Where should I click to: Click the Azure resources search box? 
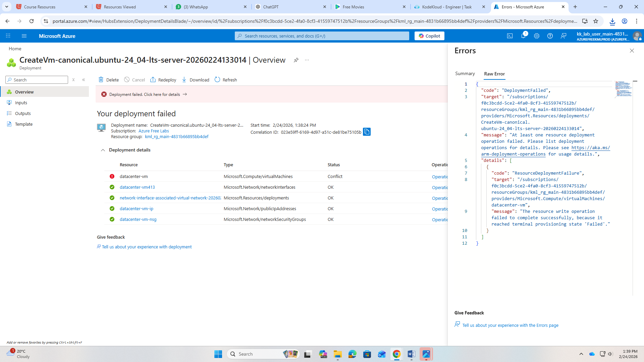coord(322,36)
